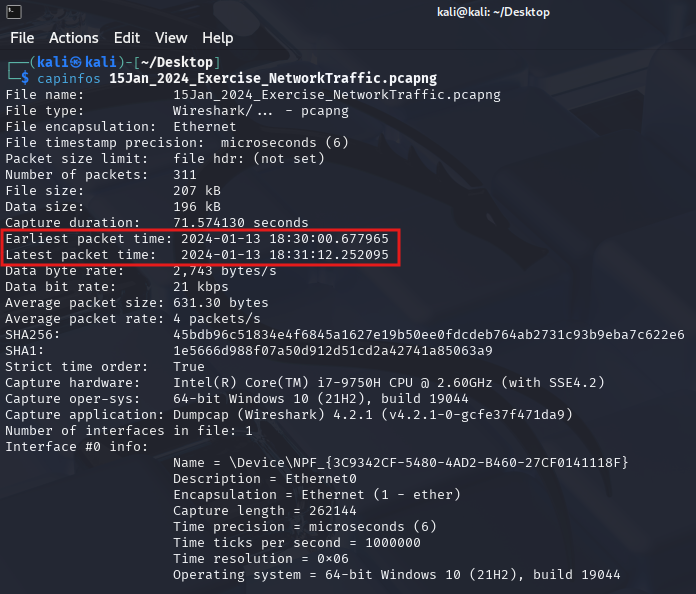This screenshot has height=594, width=696.
Task: Open the View menu
Action: coord(171,38)
